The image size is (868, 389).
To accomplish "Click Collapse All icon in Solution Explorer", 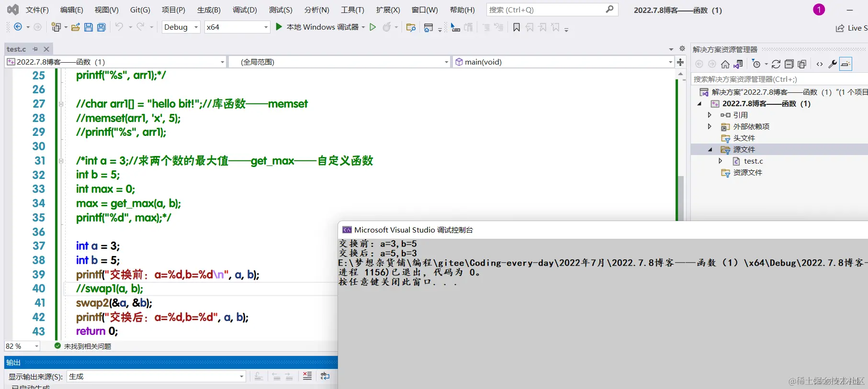I will 789,64.
